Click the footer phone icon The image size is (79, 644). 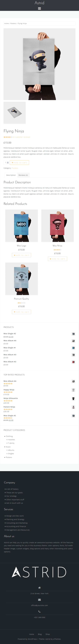tap(39, 611)
